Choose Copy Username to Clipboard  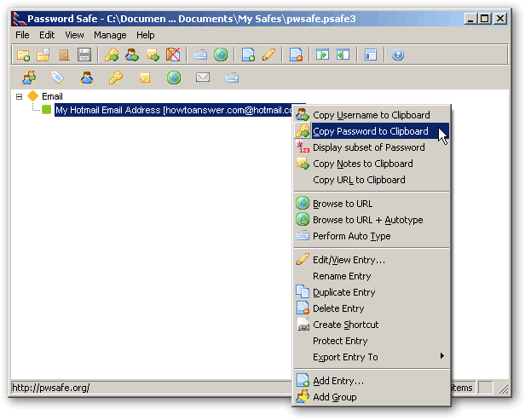pyautogui.click(x=372, y=115)
